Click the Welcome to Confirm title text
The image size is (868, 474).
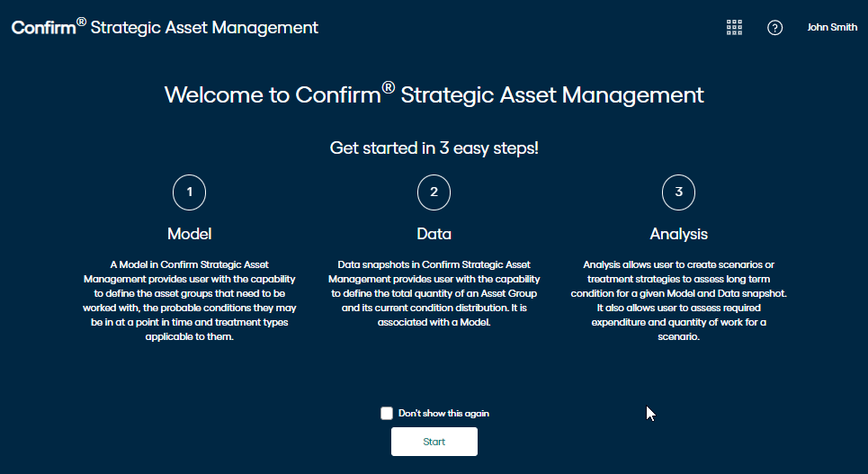click(x=434, y=94)
